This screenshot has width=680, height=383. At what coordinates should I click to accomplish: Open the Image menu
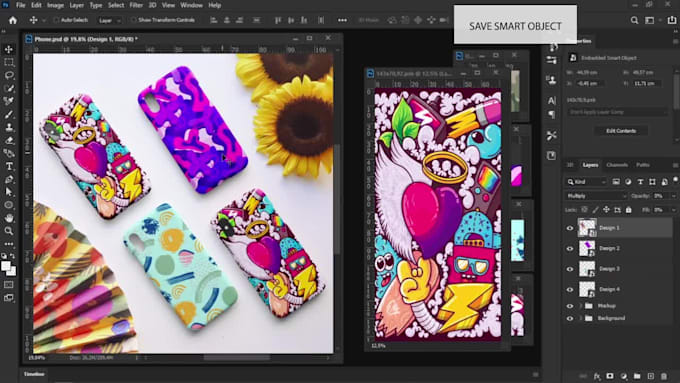(56, 5)
